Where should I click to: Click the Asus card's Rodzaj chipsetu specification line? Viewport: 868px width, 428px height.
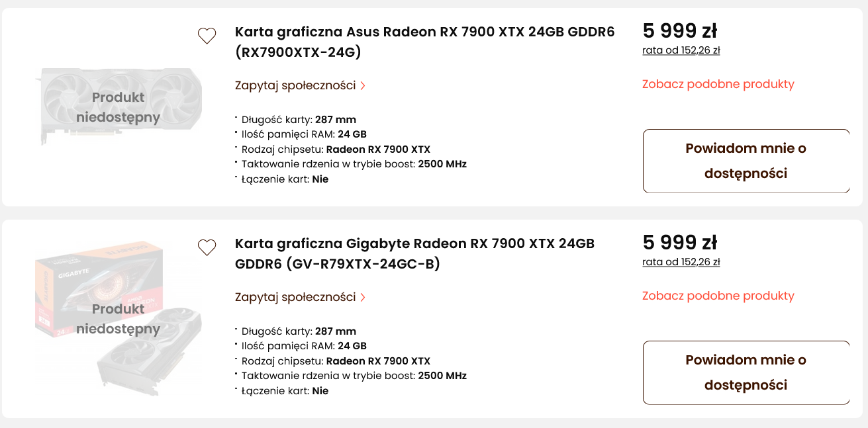point(336,149)
